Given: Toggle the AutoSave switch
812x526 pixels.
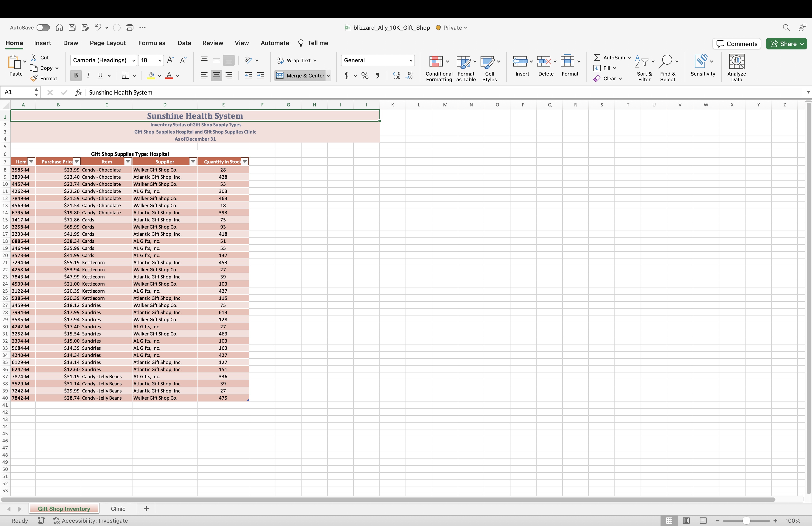Looking at the screenshot, I should coord(43,28).
